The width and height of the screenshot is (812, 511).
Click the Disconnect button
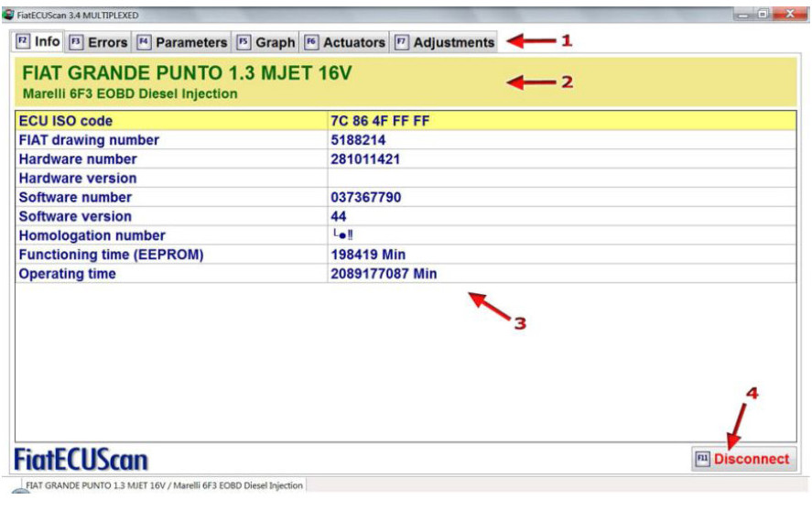[743, 459]
